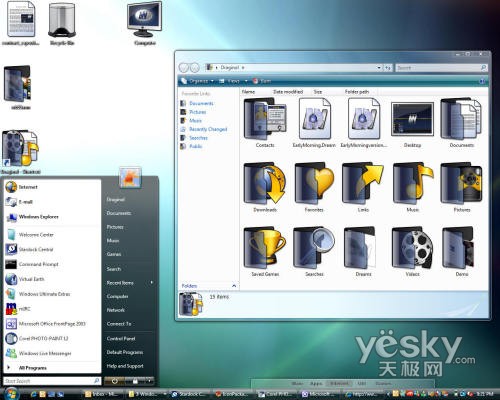Open Default Programs from Start menu
The image size is (500, 400).
click(125, 352)
